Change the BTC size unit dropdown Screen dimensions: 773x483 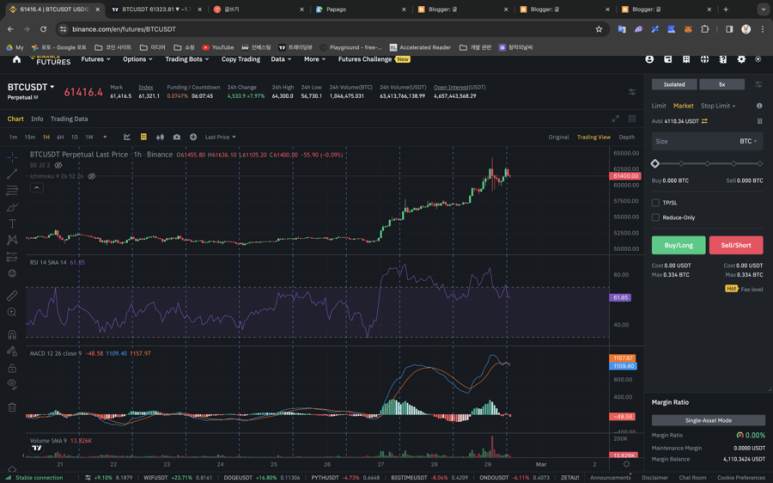pyautogui.click(x=748, y=141)
